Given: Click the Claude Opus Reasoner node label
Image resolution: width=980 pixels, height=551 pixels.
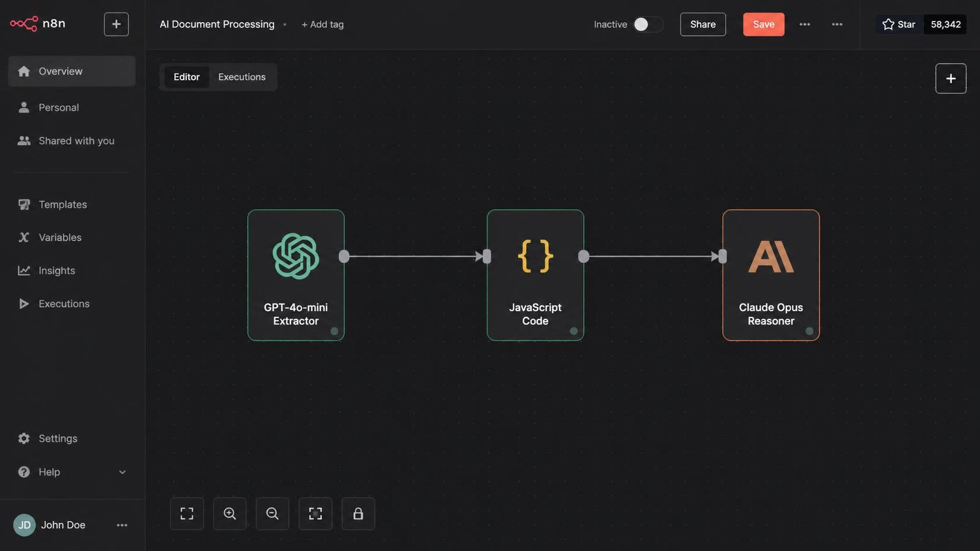Looking at the screenshot, I should pos(771,314).
